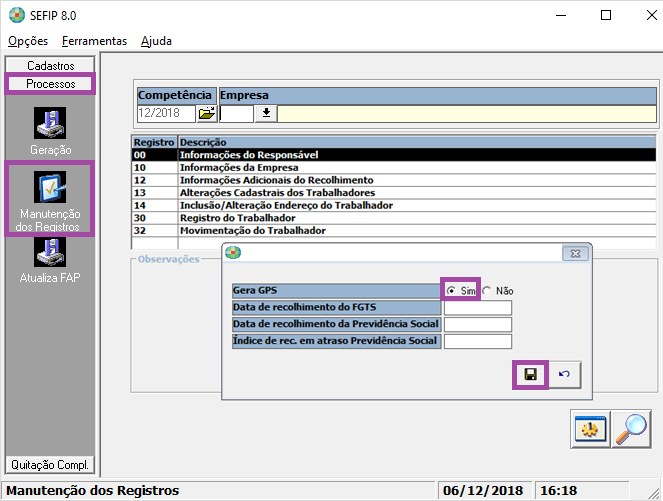Click the Competência date field

click(166, 113)
